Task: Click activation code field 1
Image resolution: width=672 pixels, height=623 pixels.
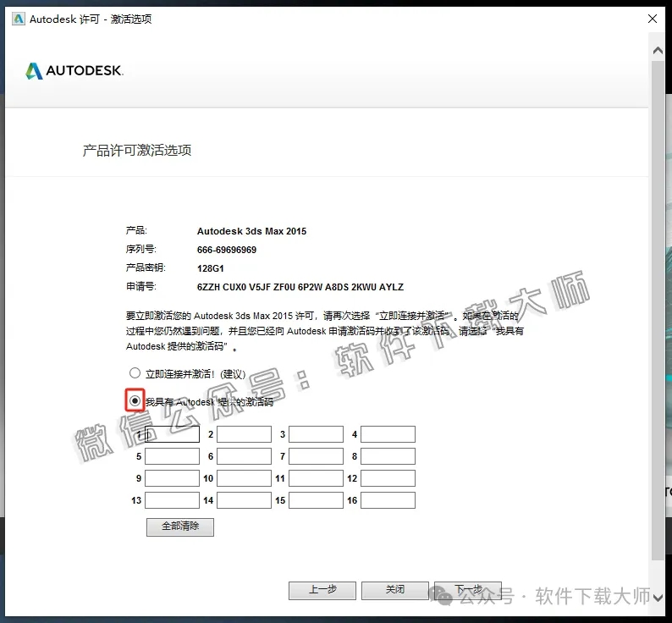Action: point(173,434)
